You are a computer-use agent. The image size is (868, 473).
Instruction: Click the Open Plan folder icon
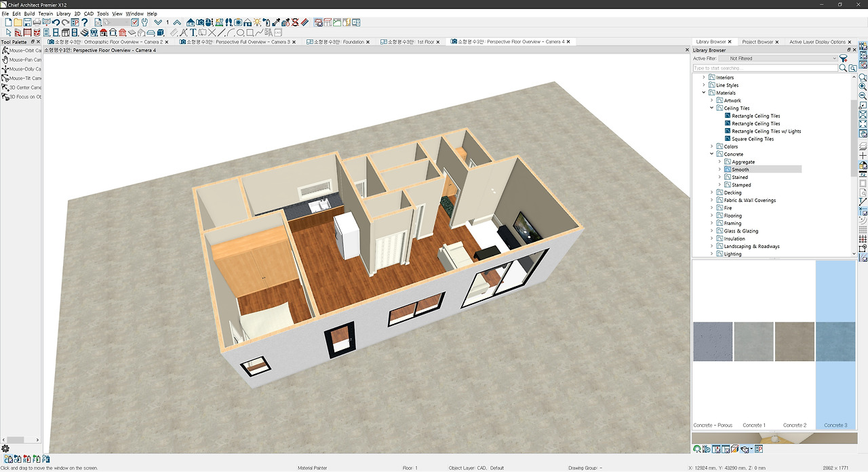coord(18,22)
